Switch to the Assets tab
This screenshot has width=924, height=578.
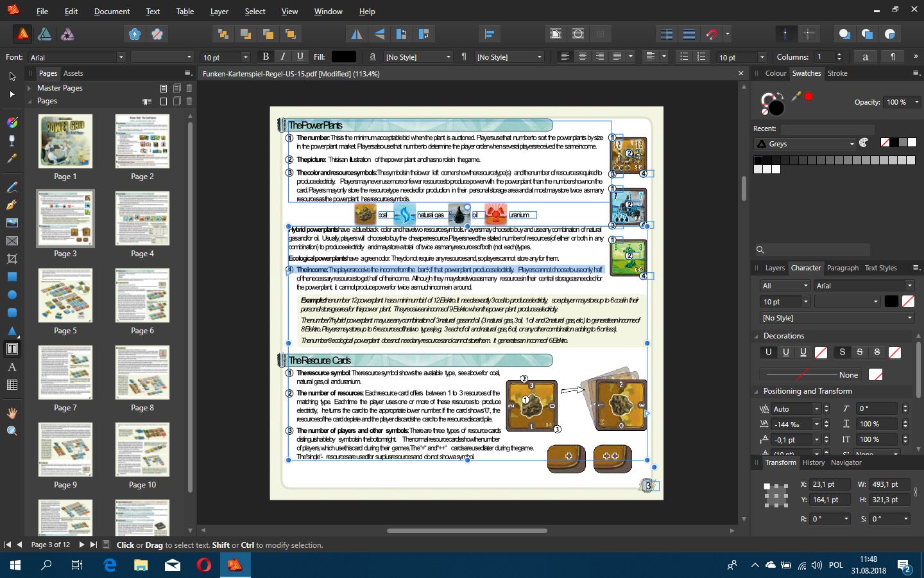(x=73, y=73)
